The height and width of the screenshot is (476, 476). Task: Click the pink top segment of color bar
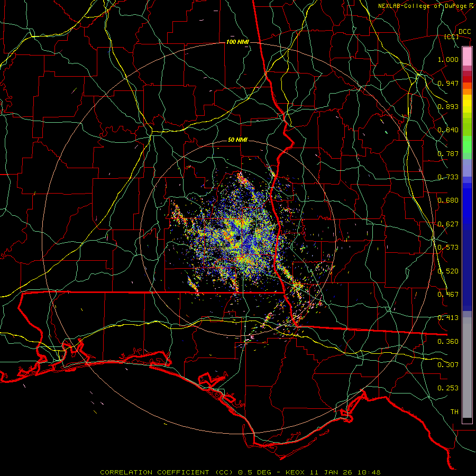coord(467,57)
